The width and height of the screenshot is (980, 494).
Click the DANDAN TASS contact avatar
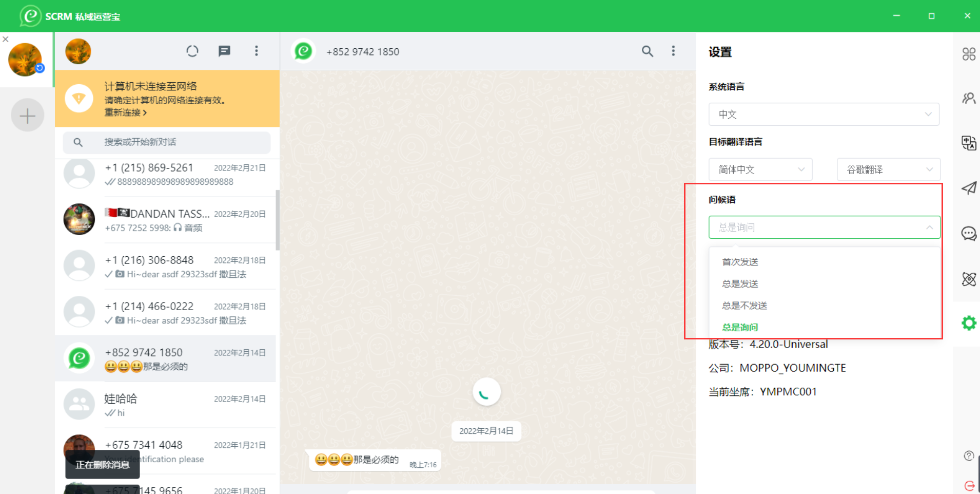tap(79, 219)
